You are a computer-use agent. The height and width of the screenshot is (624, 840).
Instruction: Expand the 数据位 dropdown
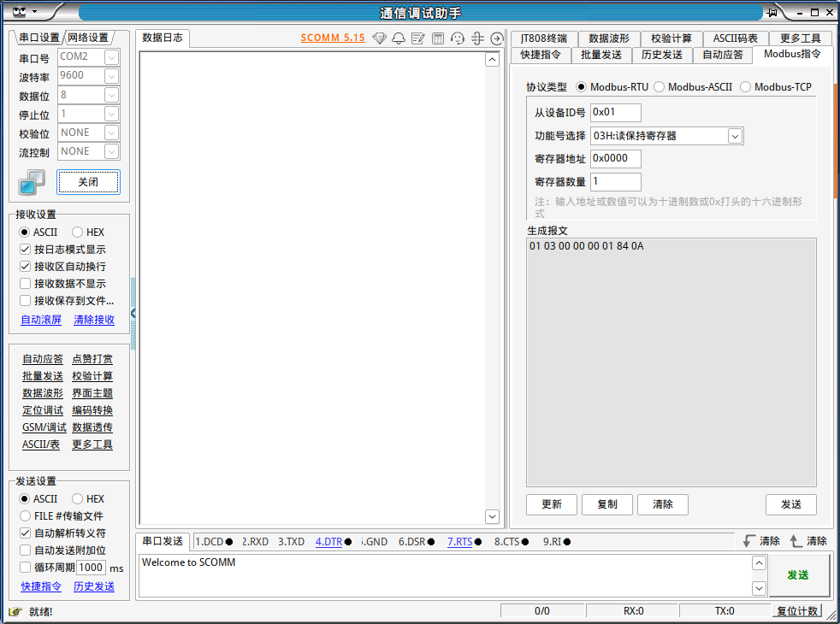tap(111, 95)
